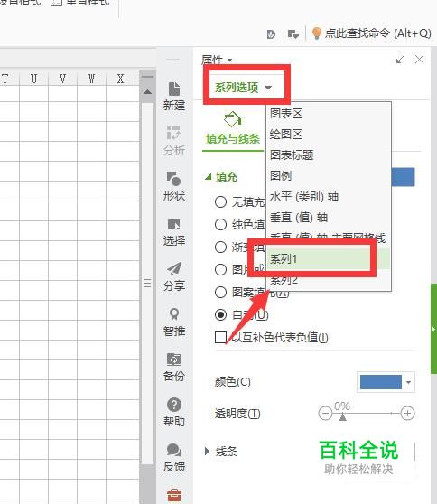The image size is (437, 504).
Task: Select the 图片或纹理填充 radio button
Action: point(220,269)
